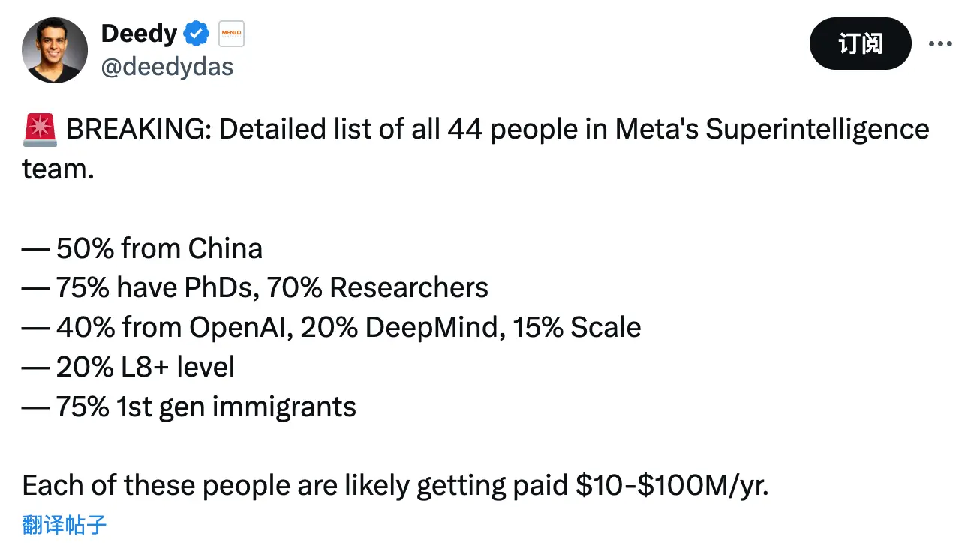Click '15% Scale' in the tweet text

577,328
